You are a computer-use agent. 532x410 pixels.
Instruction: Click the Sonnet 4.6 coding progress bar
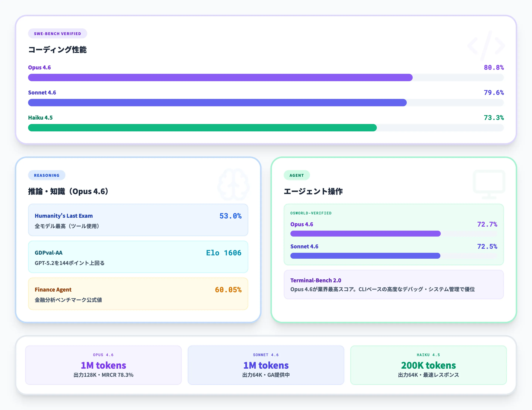tap(217, 103)
